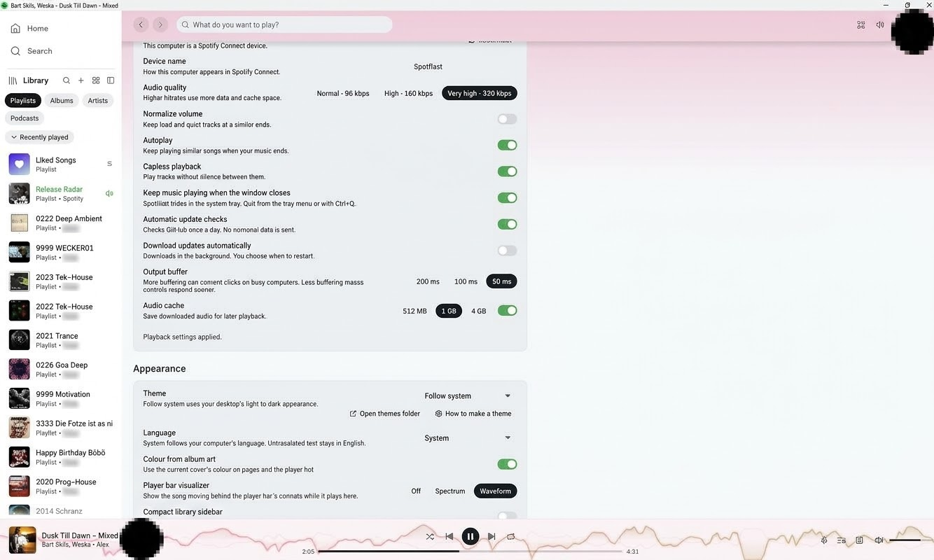The image size is (934, 560).
Task: Open the Theme dropdown
Action: tap(468, 396)
